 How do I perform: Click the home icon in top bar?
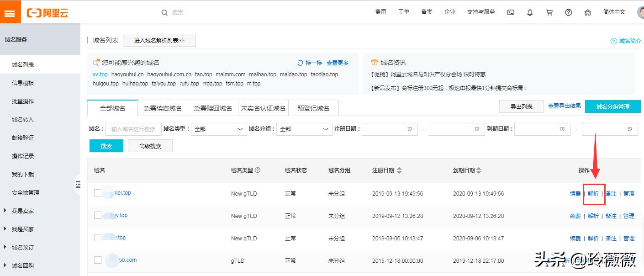click(588, 12)
